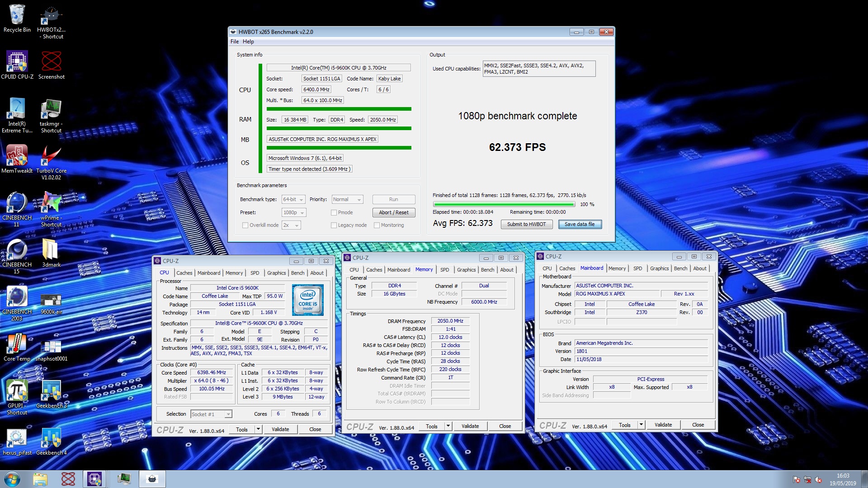Open the red X taskbar icon

coord(68,479)
